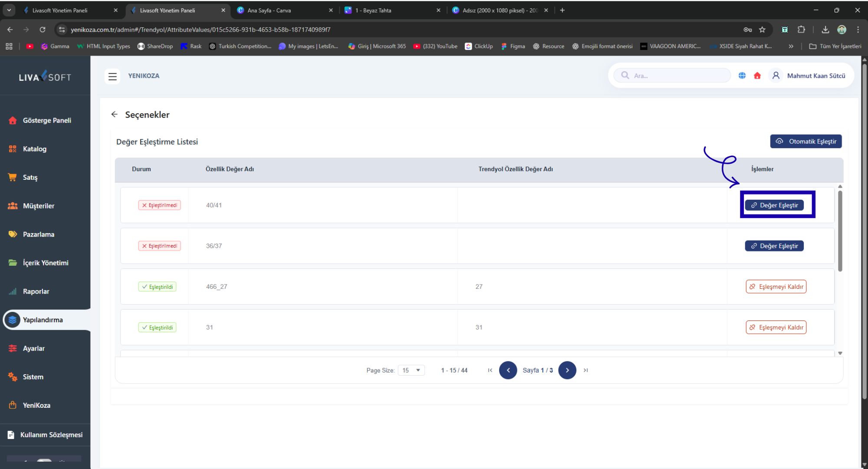
Task: Bookmark this page with the star icon
Action: (762, 30)
